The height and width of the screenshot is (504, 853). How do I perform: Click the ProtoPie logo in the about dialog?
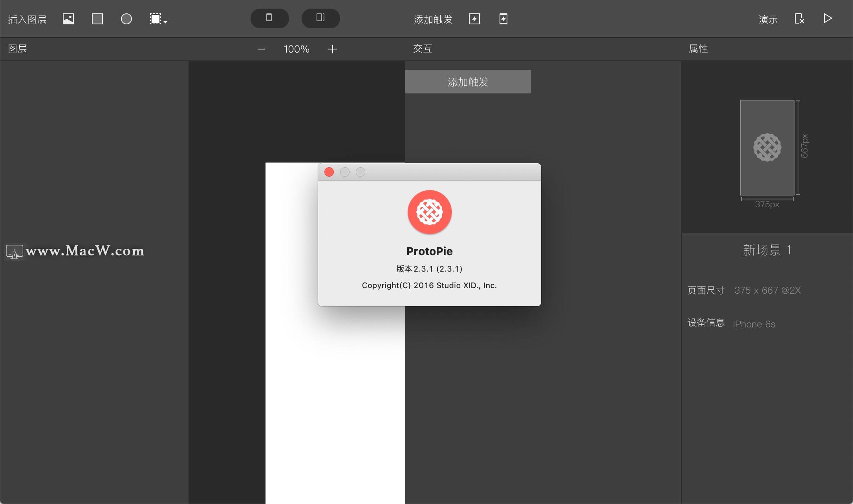[430, 212]
